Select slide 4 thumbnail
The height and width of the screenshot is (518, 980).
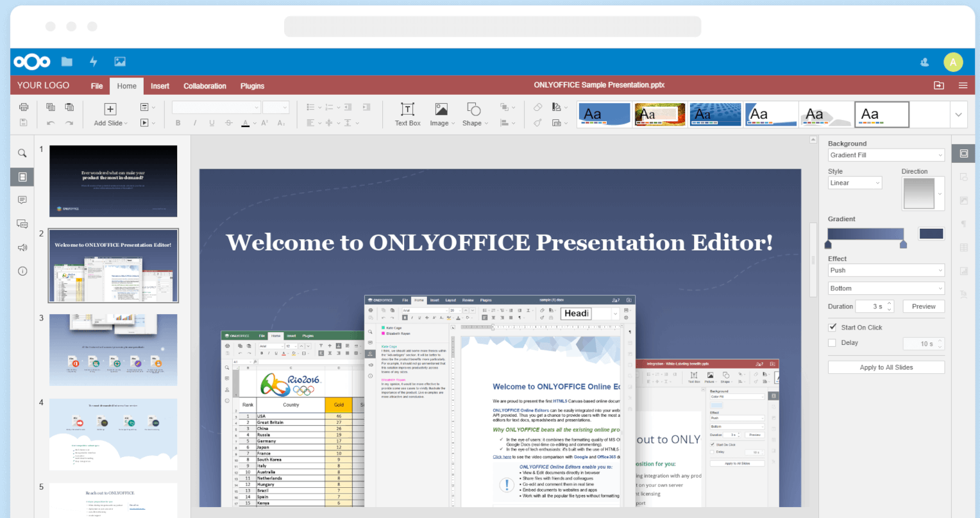[x=114, y=435]
